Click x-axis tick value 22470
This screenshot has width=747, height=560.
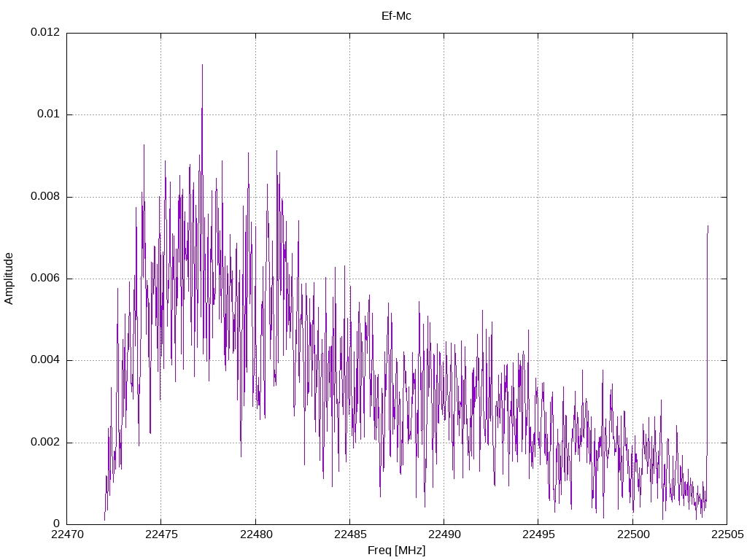[x=66, y=534]
